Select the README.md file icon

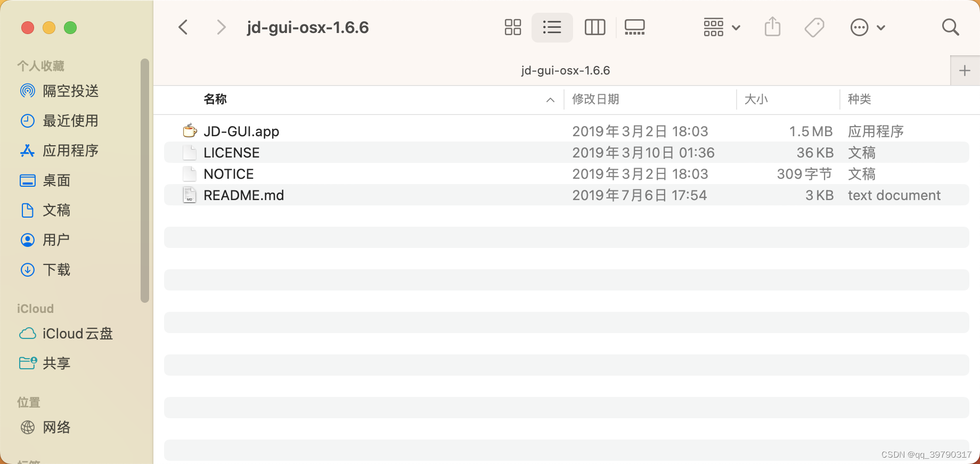(190, 195)
